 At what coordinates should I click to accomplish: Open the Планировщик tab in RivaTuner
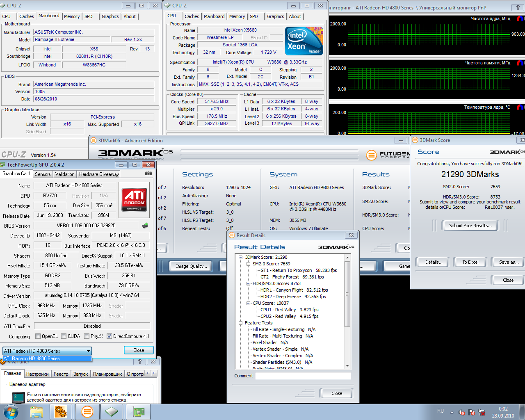(107, 374)
